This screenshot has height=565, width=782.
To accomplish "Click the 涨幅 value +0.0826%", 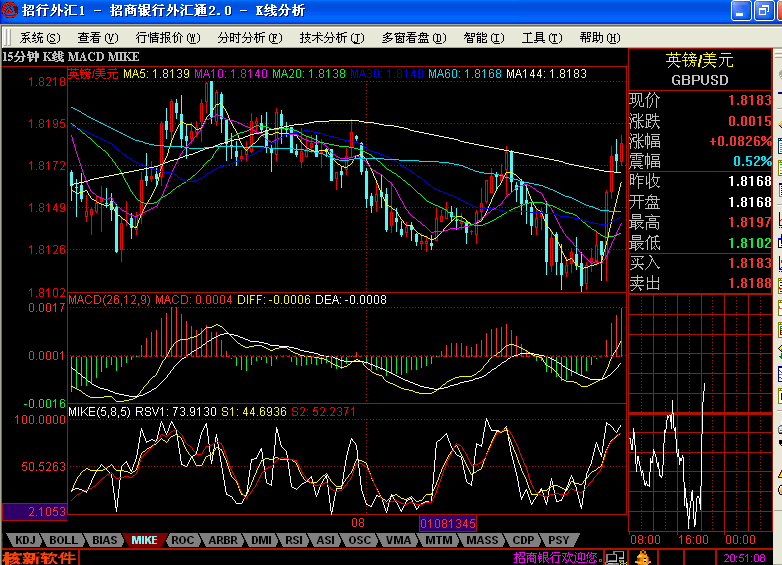I will (741, 142).
